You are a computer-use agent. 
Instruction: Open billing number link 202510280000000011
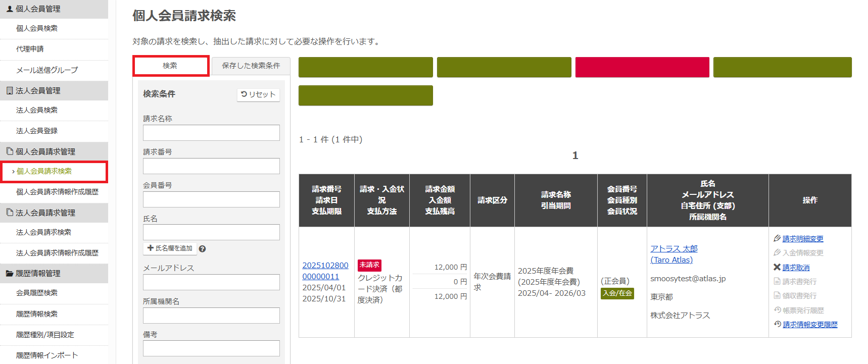[x=325, y=271]
